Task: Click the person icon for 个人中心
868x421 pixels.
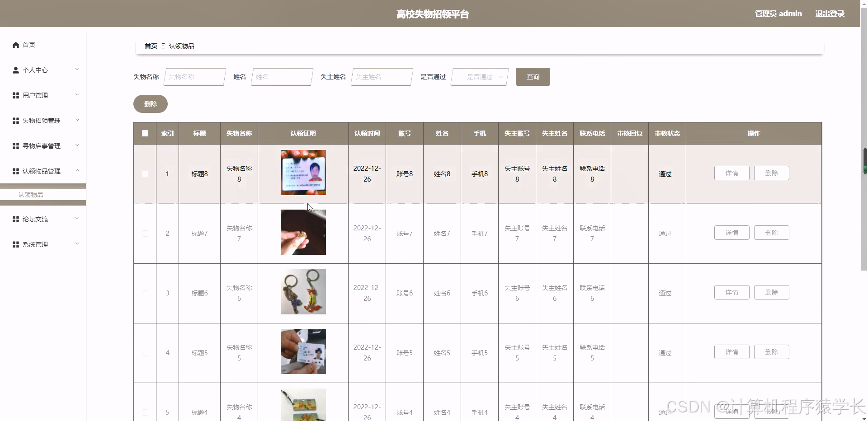Action: 16,70
